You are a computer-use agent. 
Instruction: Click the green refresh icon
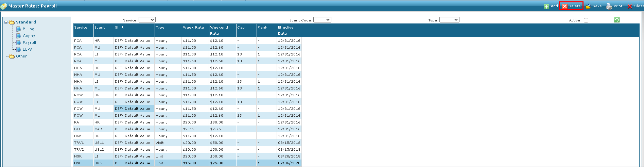tap(617, 20)
